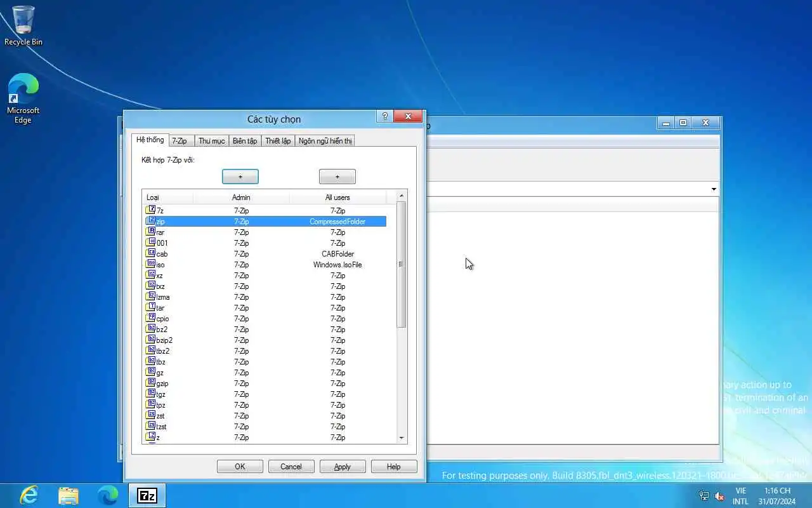Select the tbz2 file type icon
The width and height of the screenshot is (812, 508).
[x=151, y=351]
